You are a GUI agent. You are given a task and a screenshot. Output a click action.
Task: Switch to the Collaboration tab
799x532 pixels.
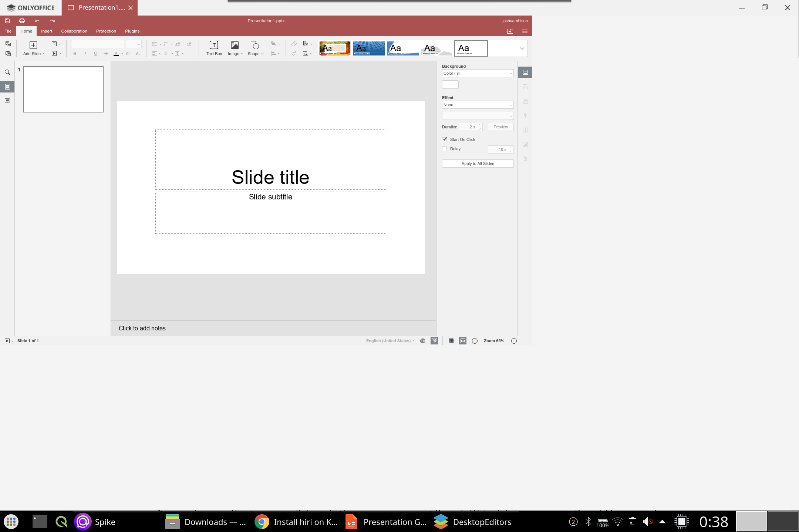(74, 31)
